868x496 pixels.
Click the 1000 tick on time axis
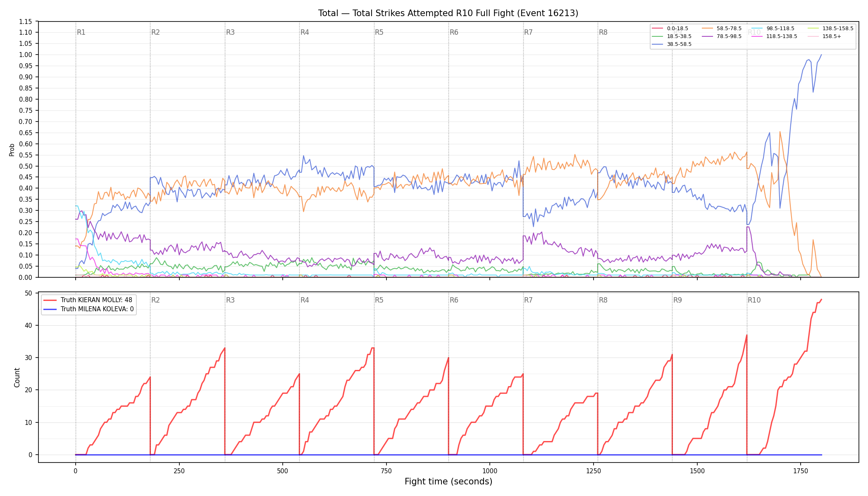tap(490, 471)
